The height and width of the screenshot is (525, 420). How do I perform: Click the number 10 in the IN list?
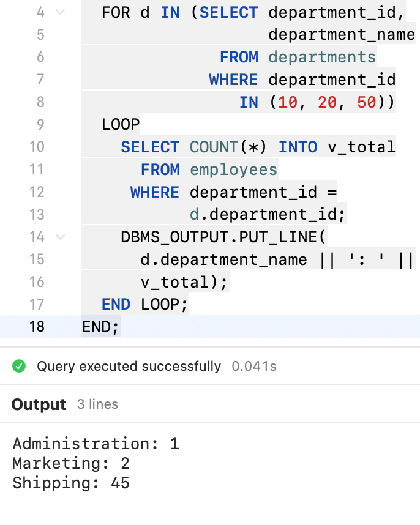288,102
